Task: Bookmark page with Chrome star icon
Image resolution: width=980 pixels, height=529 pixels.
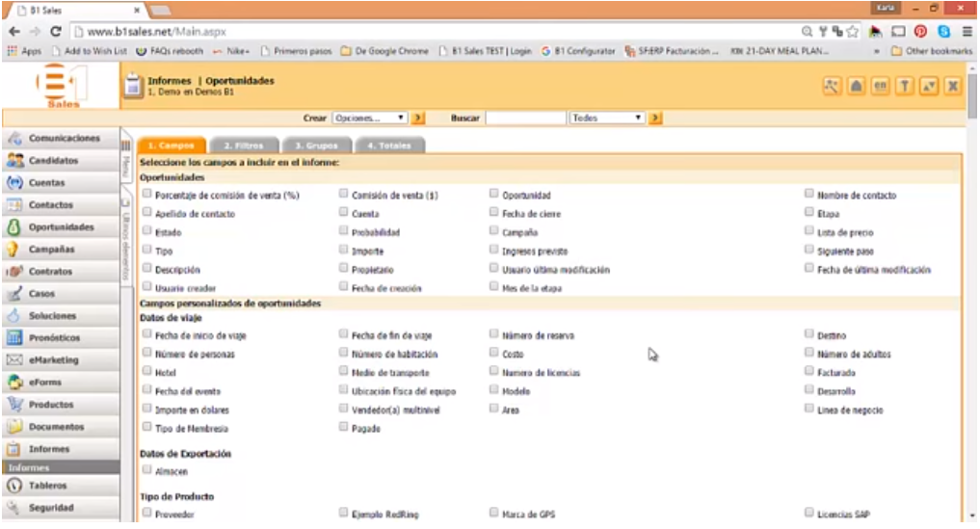Action: [851, 32]
